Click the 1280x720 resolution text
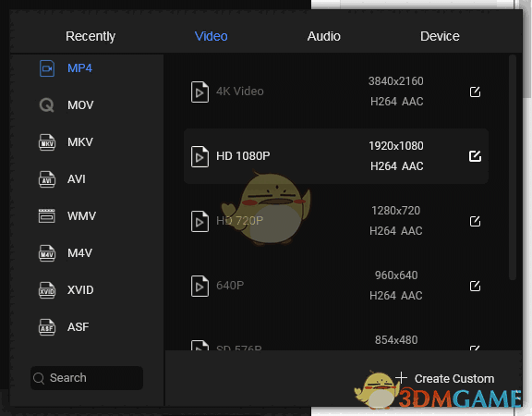The height and width of the screenshot is (416, 532). (x=396, y=211)
